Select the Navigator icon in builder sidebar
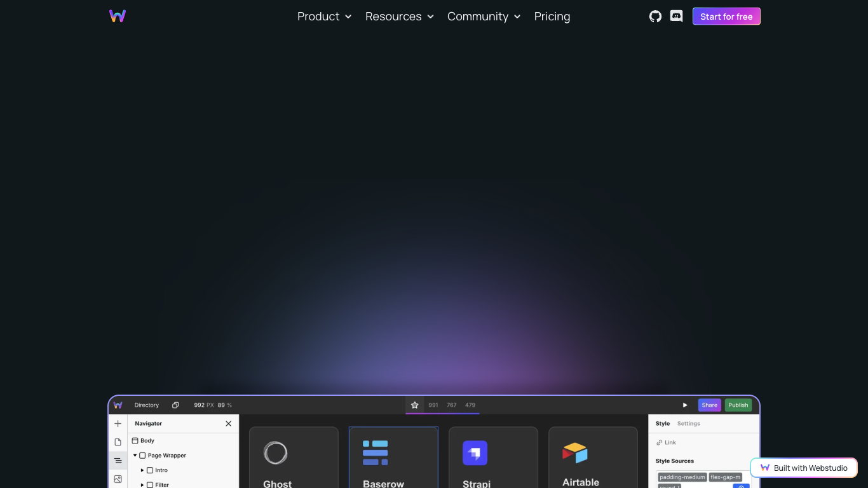Screen dimensions: 868x488 click(x=118, y=461)
